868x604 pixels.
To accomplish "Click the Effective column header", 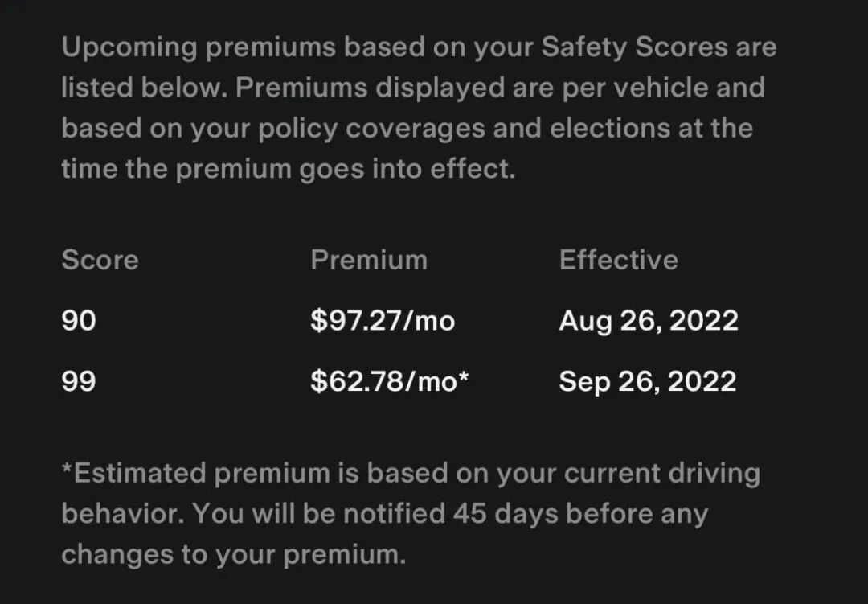I will click(x=618, y=260).
